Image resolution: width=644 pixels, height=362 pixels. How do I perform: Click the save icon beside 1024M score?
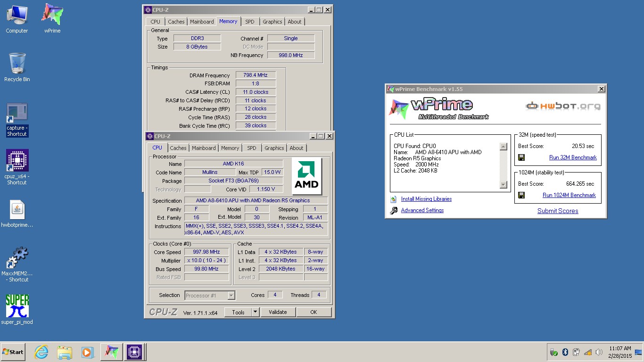click(x=521, y=195)
